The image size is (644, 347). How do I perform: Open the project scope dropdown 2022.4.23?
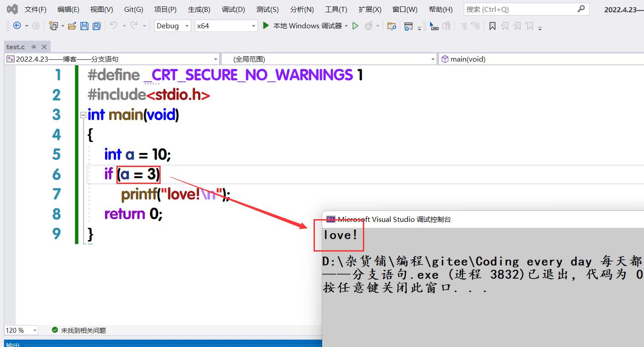(x=112, y=59)
